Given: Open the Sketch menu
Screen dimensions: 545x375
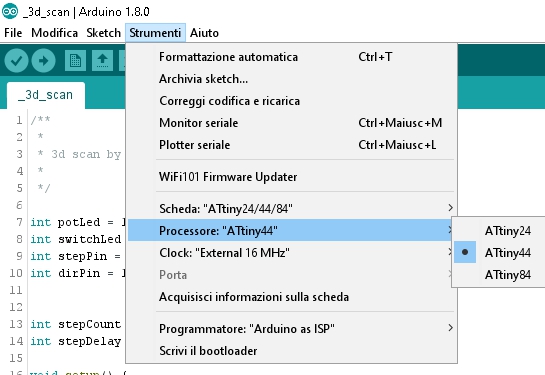Looking at the screenshot, I should pyautogui.click(x=104, y=33).
